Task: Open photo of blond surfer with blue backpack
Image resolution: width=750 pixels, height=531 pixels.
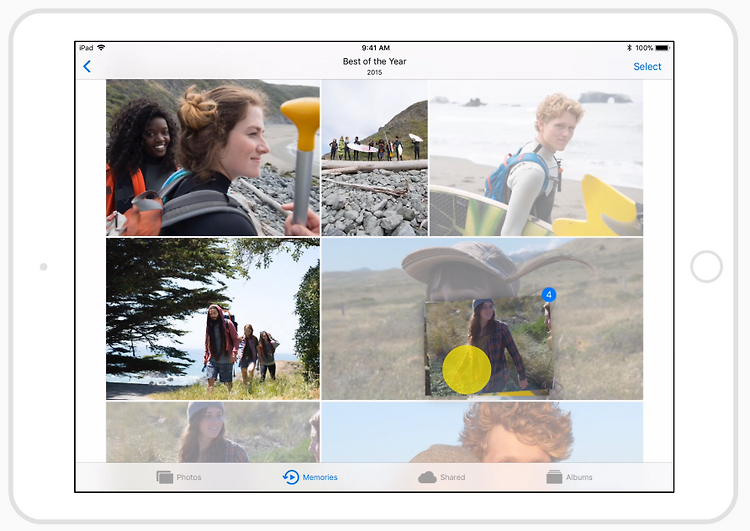Action: click(536, 157)
